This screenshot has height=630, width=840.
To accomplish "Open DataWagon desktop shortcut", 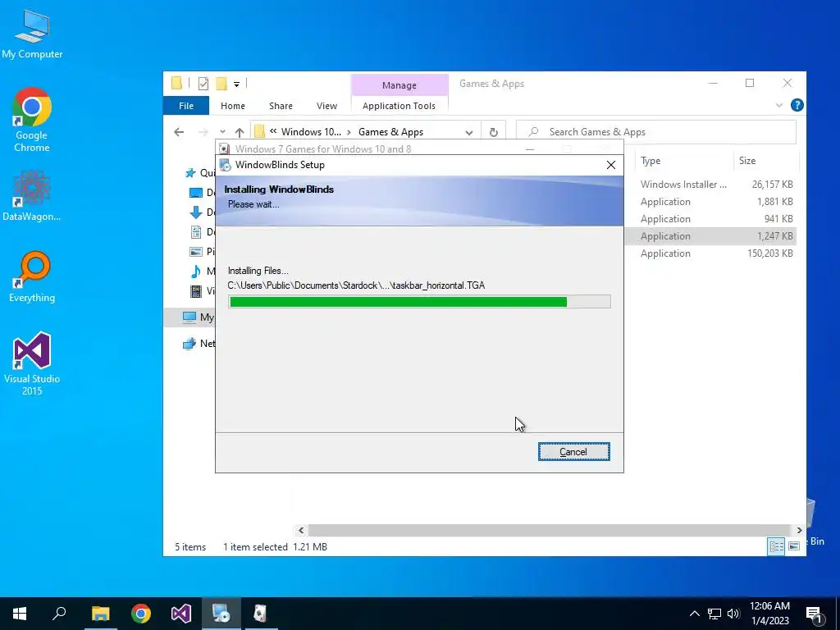I will tap(32, 196).
